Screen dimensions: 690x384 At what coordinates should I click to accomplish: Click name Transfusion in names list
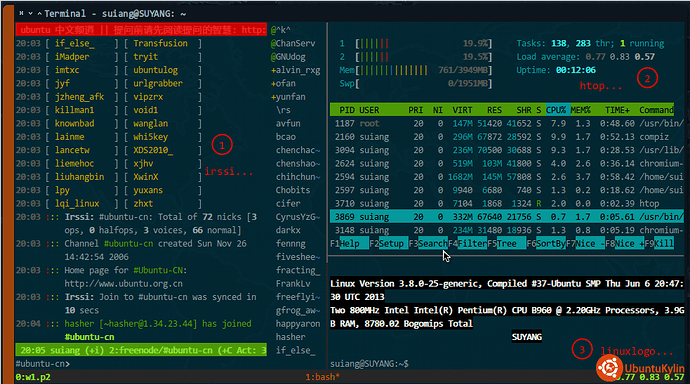(x=160, y=44)
